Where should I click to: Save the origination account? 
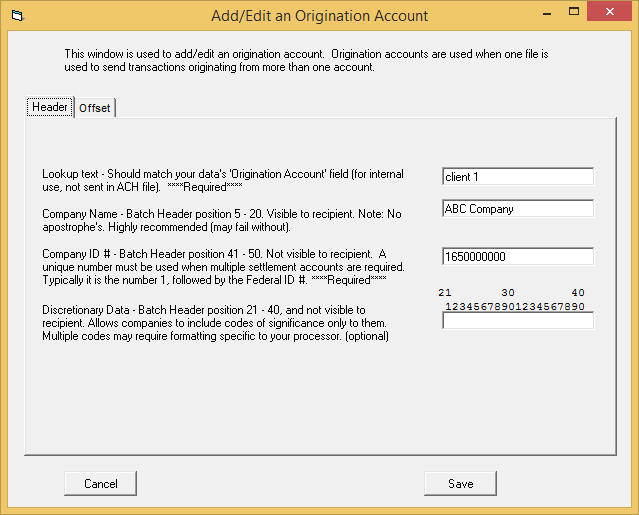coord(460,483)
